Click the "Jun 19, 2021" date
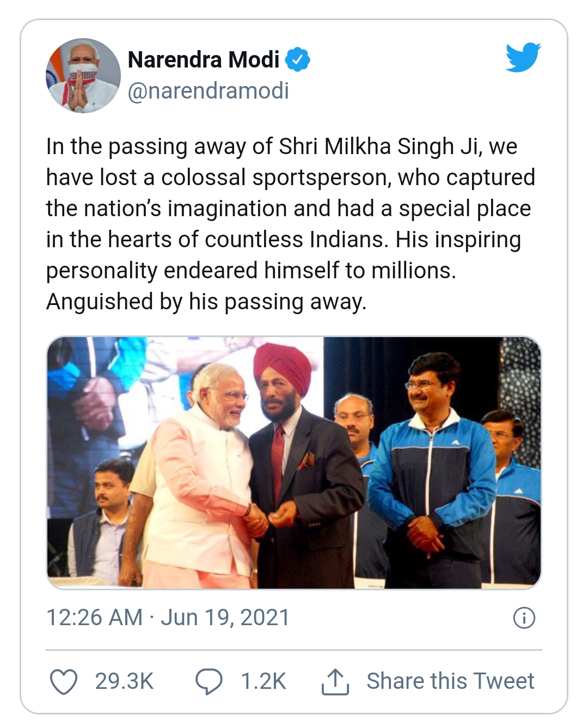The height and width of the screenshot is (727, 588). pyautogui.click(x=225, y=618)
